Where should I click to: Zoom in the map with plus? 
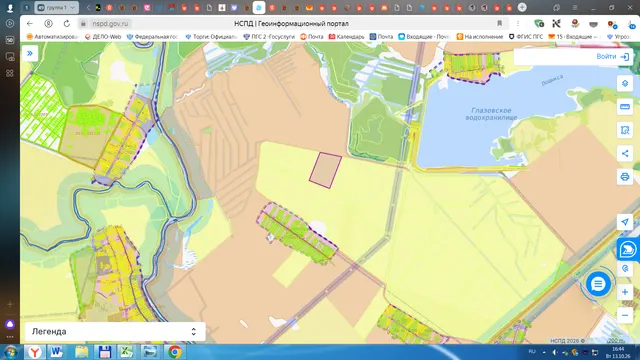click(x=625, y=292)
